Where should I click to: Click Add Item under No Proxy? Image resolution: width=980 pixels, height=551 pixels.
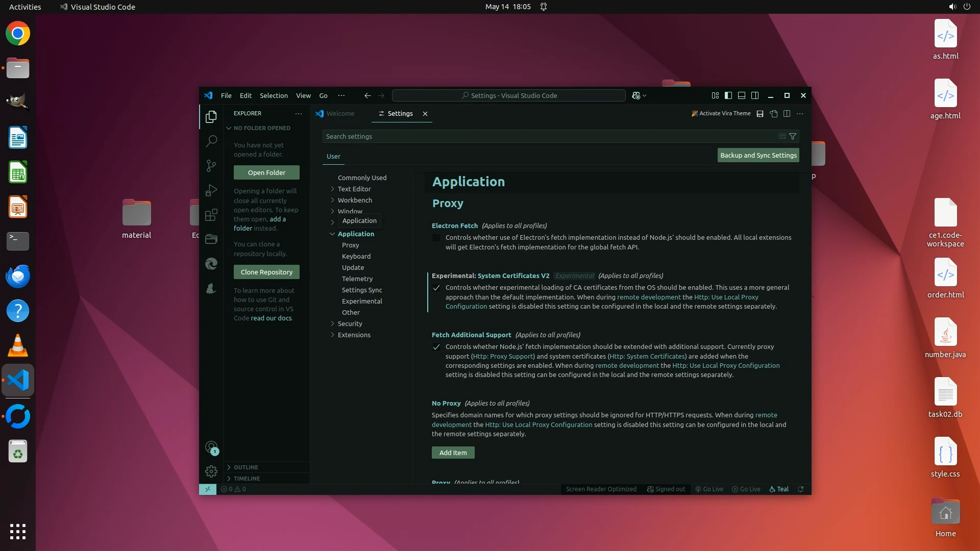453,453
